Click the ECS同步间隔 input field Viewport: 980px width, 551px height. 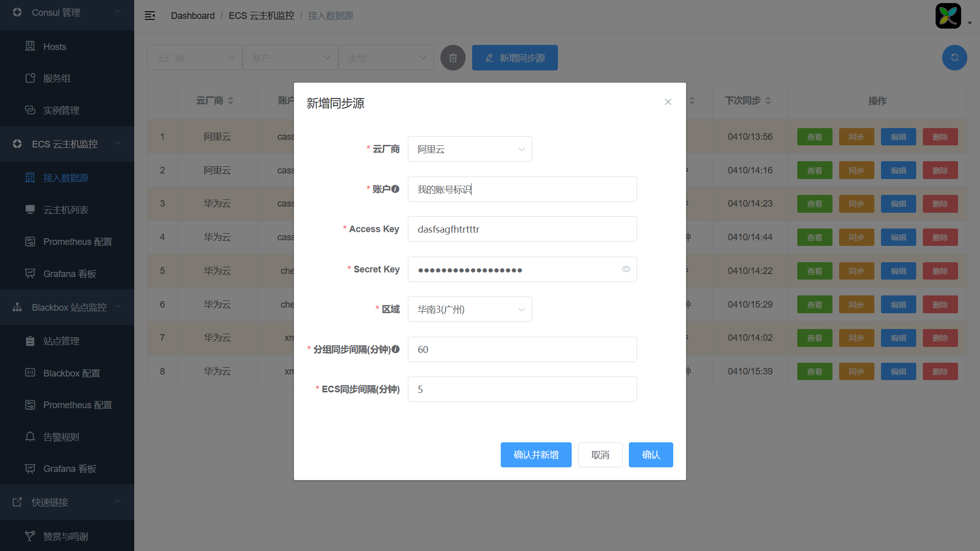point(522,389)
